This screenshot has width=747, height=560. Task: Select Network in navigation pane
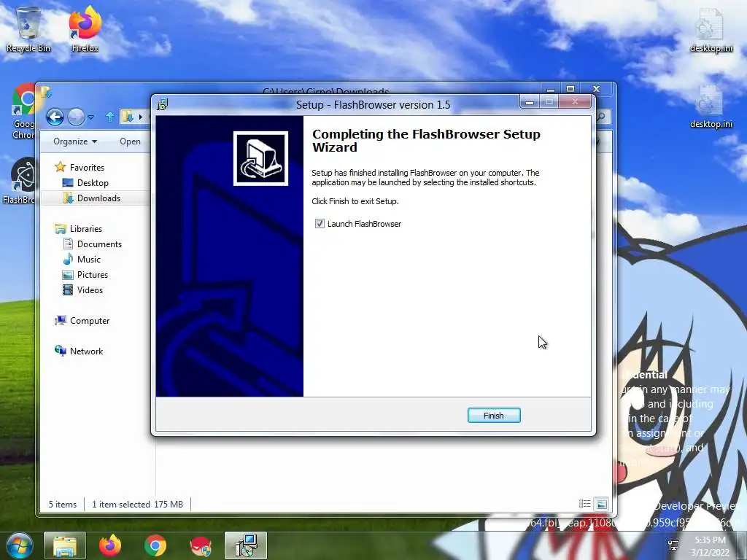pos(86,351)
